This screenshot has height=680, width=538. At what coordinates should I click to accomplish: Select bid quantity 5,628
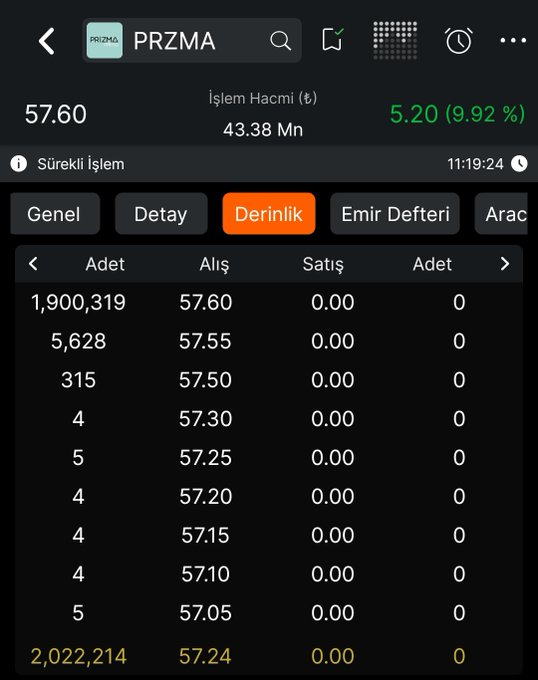78,341
